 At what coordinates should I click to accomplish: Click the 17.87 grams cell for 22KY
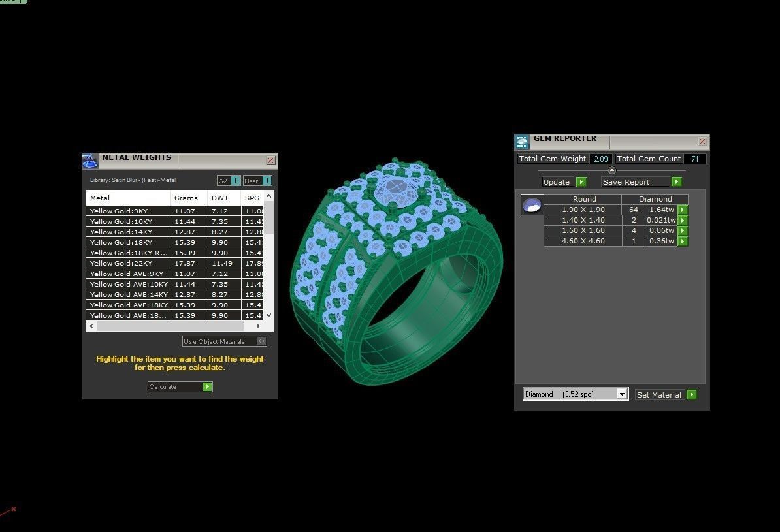coord(189,263)
